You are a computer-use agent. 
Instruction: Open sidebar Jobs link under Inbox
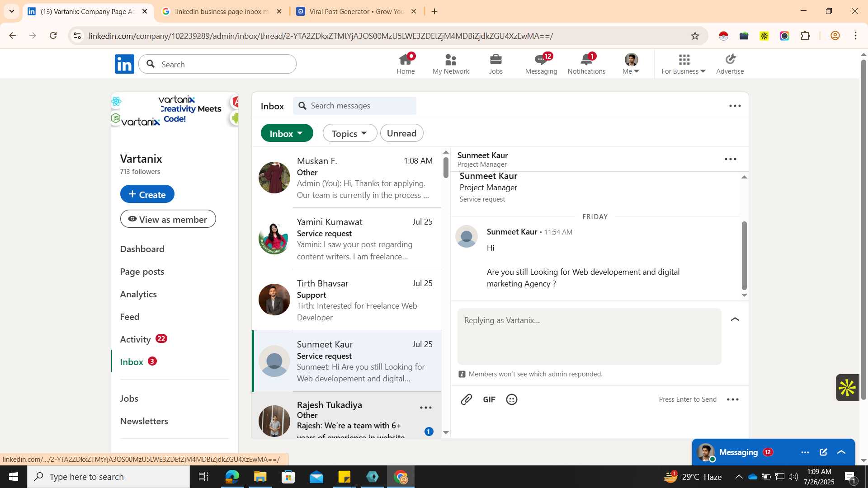point(129,399)
